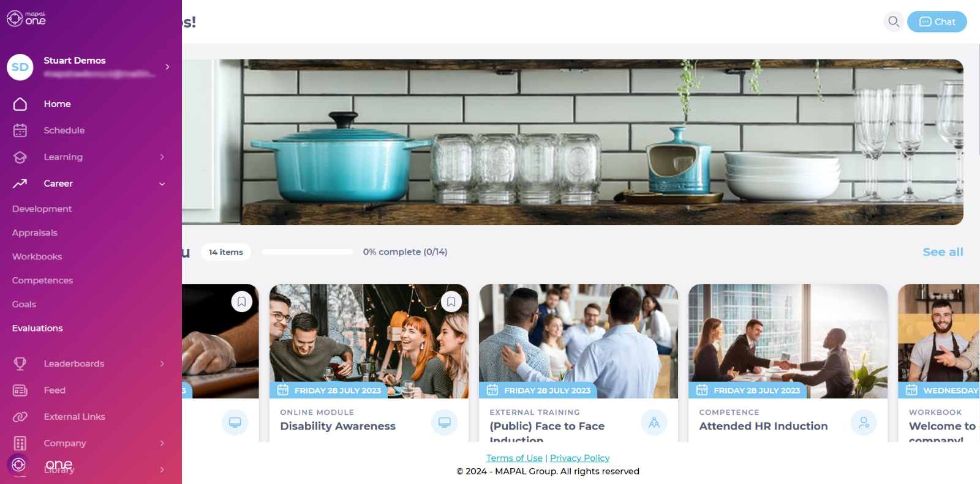Open the Schedule calendar icon

pos(20,130)
